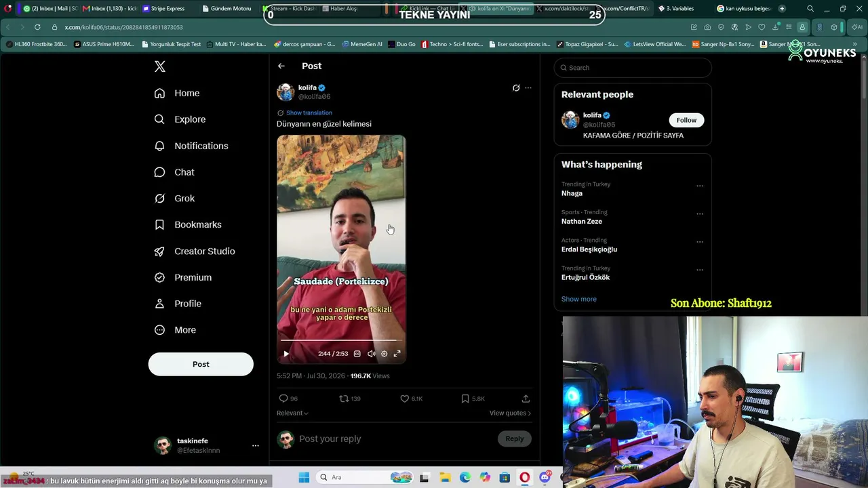Click the X Search box
Image resolution: width=868 pixels, height=488 pixels.
click(633, 68)
